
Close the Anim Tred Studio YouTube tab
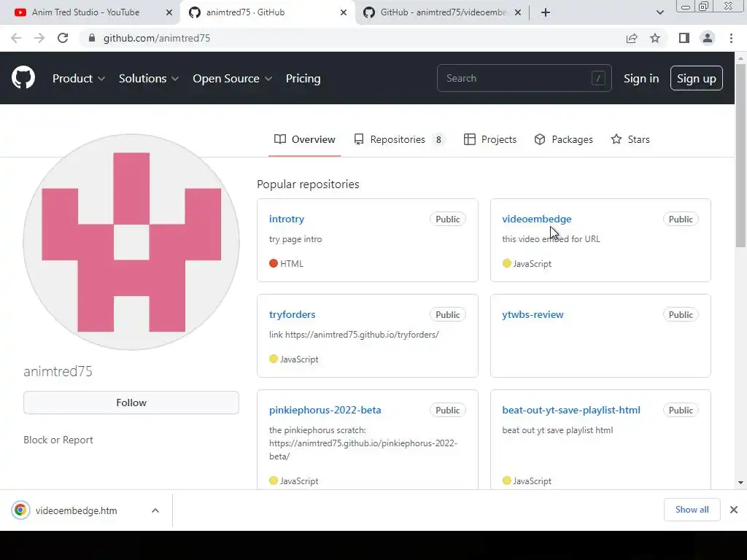point(169,12)
